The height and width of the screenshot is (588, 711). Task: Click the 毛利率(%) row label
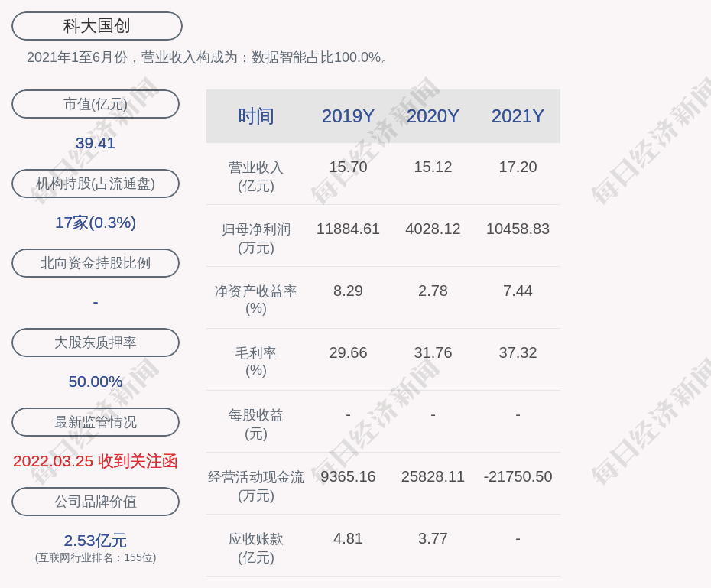pos(256,362)
